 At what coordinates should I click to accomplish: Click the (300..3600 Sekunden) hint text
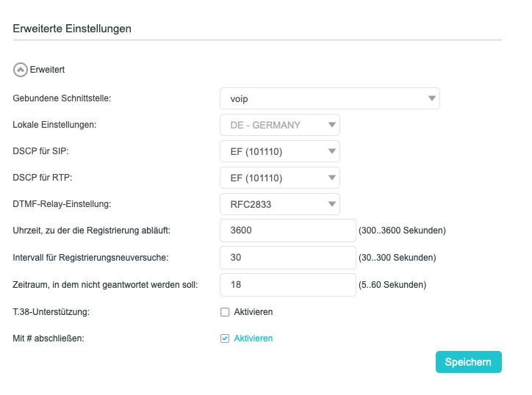[402, 231]
